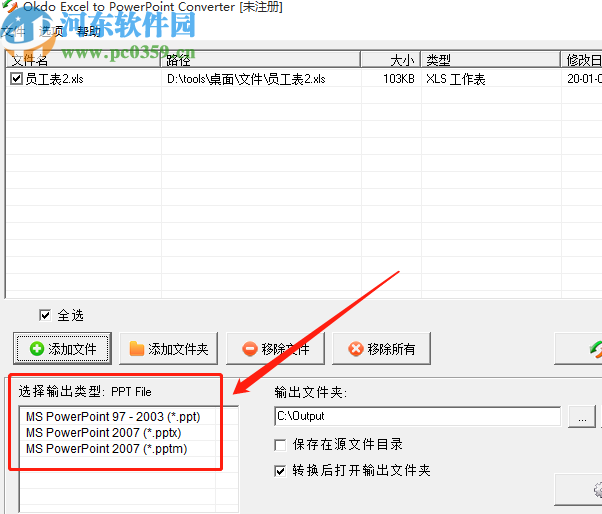The height and width of the screenshot is (514, 602).
Task: Click the browse '...' button for output folder
Action: click(582, 416)
